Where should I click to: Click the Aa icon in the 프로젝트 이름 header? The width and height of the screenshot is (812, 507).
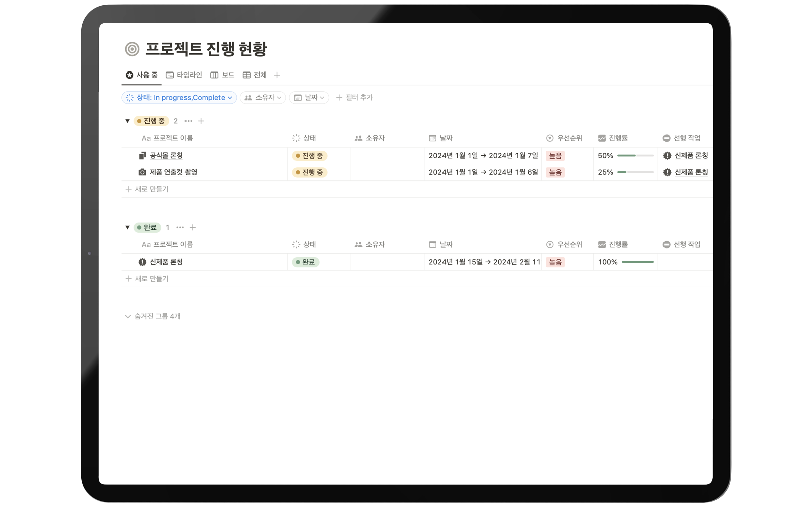pyautogui.click(x=145, y=138)
